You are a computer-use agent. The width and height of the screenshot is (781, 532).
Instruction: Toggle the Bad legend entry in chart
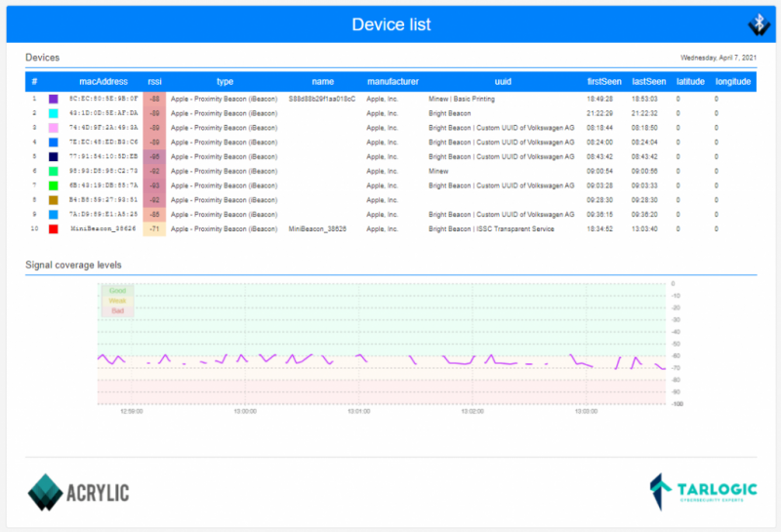click(x=117, y=310)
